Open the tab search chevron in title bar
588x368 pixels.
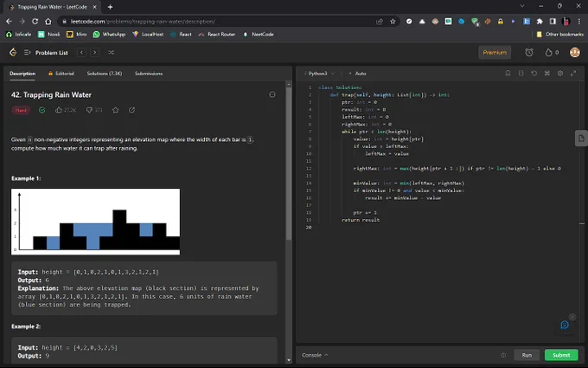click(x=522, y=6)
